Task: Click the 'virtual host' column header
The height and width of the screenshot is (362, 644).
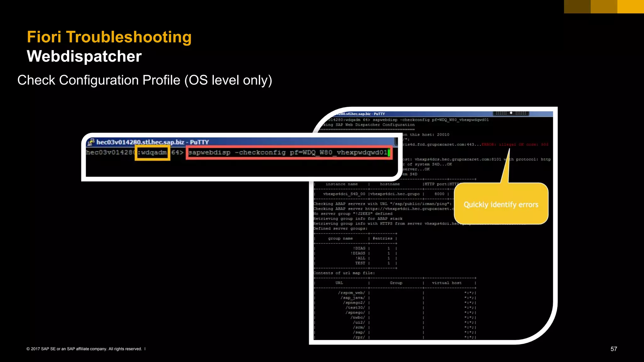Action: coord(447,283)
